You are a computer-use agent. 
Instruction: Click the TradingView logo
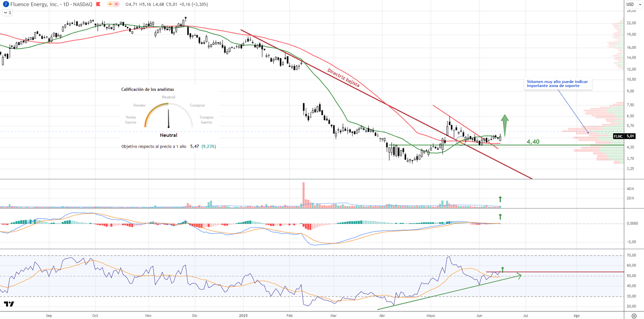[9, 304]
